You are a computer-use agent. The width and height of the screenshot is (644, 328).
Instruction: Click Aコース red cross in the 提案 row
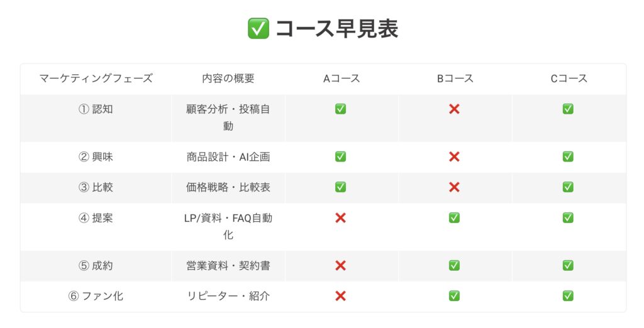340,218
